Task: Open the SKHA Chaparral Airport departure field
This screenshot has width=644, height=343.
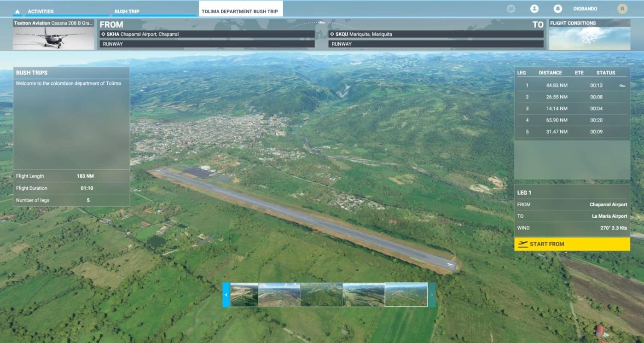Action: pyautogui.click(x=207, y=34)
